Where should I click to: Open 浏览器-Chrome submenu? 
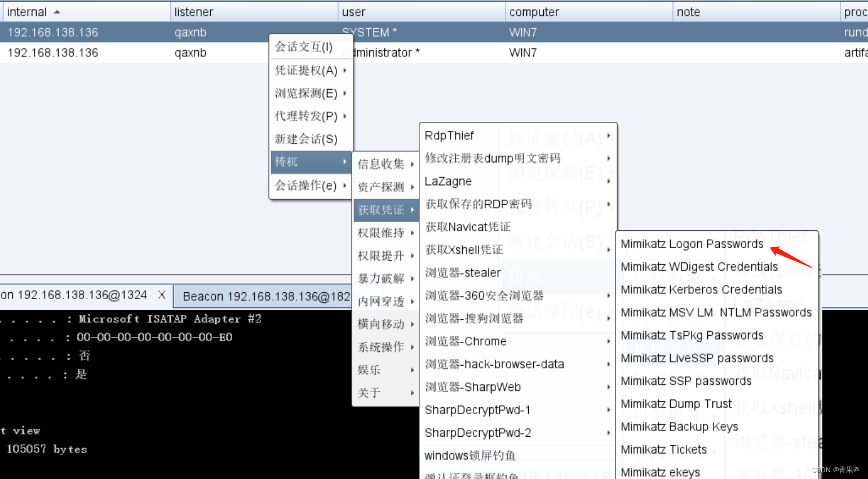pos(518,341)
